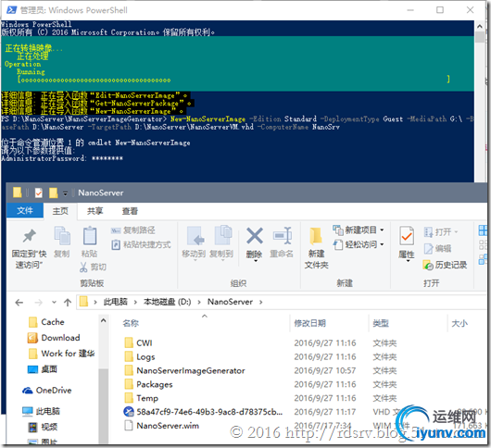Click the navigation pane scroll-up arrow

pos(104,320)
